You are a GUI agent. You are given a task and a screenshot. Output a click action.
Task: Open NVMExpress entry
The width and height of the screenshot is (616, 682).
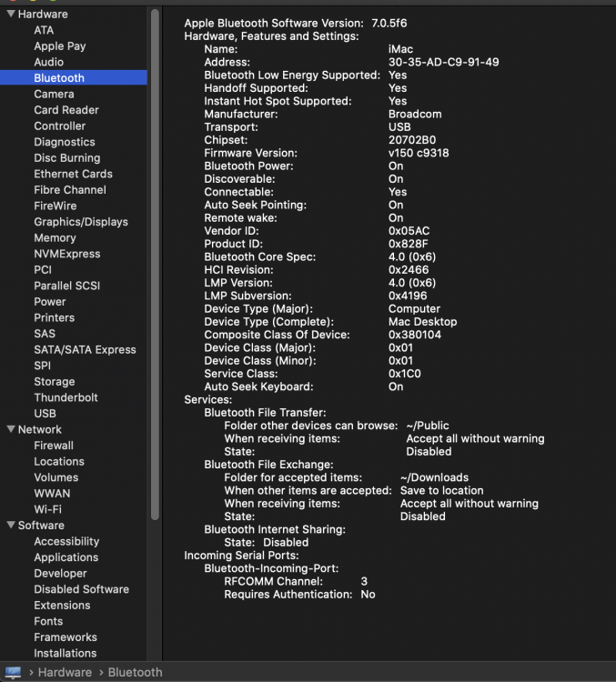pyautogui.click(x=67, y=254)
